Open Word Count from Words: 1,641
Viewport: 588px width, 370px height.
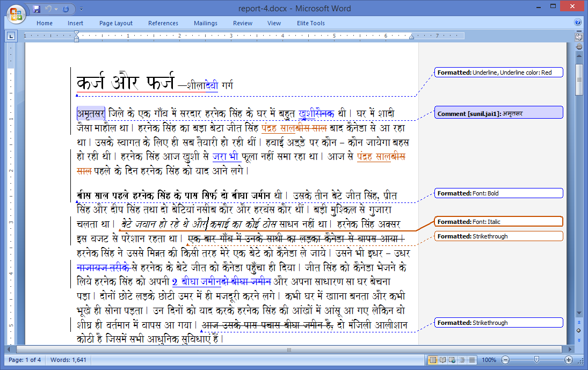point(68,360)
